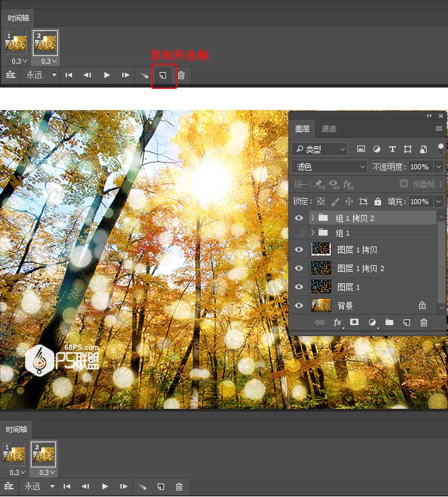Create new group folder icon in layers panel
Viewport: 448px width, 497px height.
tap(389, 323)
